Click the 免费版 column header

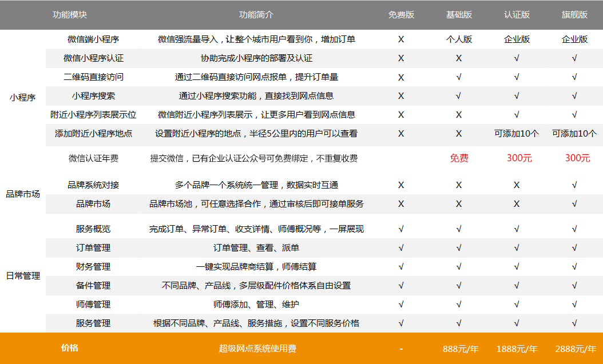pos(400,15)
